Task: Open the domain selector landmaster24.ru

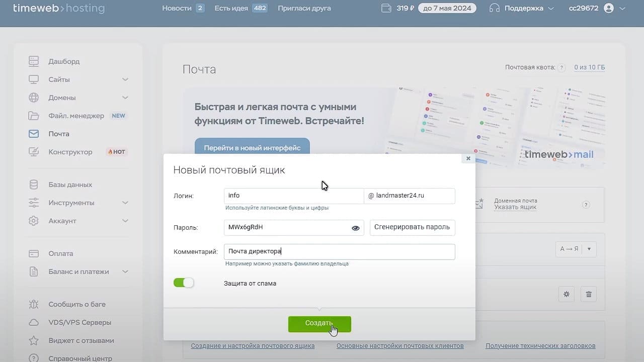Action: pos(410,196)
